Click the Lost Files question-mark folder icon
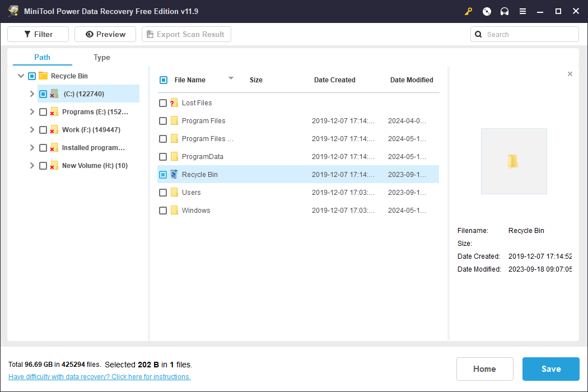Image resolution: width=588 pixels, height=392 pixels. [174, 103]
